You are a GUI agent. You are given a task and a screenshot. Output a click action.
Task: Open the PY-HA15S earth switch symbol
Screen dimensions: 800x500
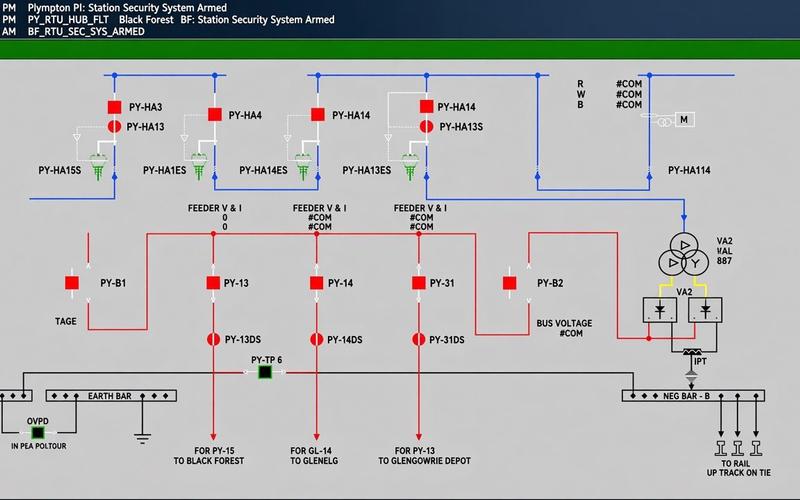tap(98, 167)
